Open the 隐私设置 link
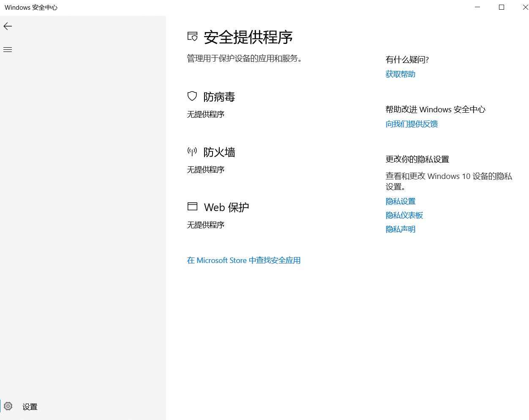This screenshot has width=529, height=420. pyautogui.click(x=401, y=201)
